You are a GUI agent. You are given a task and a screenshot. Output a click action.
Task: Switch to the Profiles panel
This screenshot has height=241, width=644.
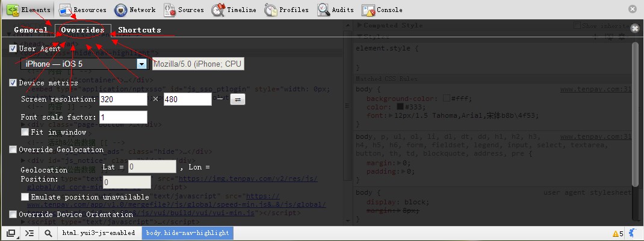286,10
